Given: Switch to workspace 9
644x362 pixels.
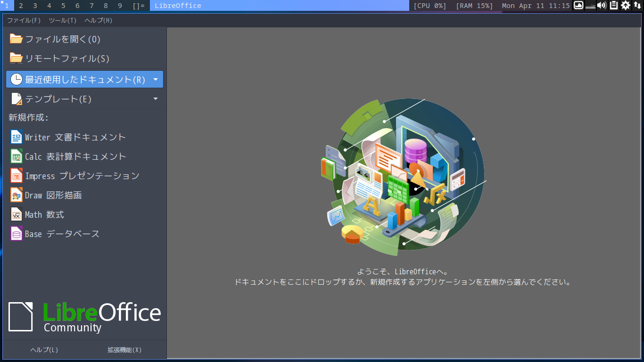Looking at the screenshot, I should click(120, 6).
